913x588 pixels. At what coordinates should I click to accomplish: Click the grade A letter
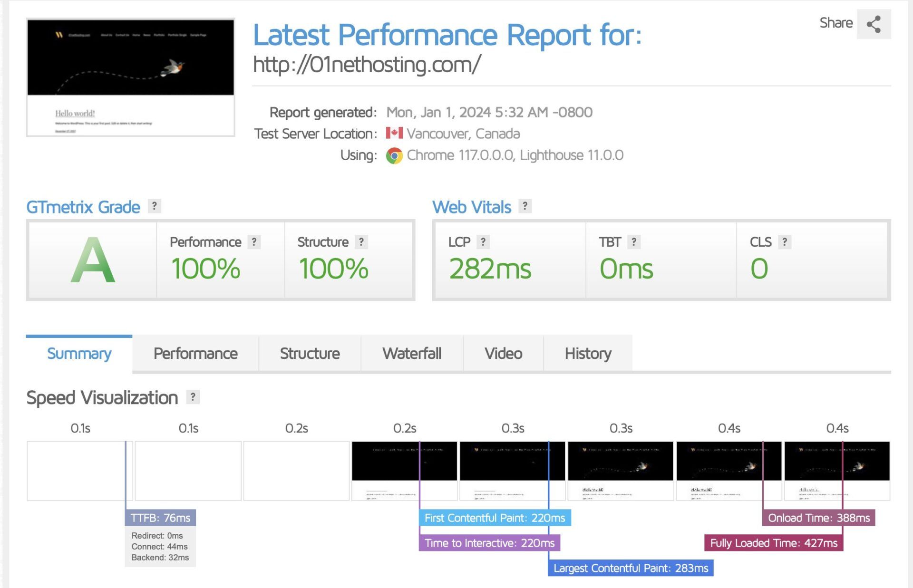pyautogui.click(x=93, y=260)
